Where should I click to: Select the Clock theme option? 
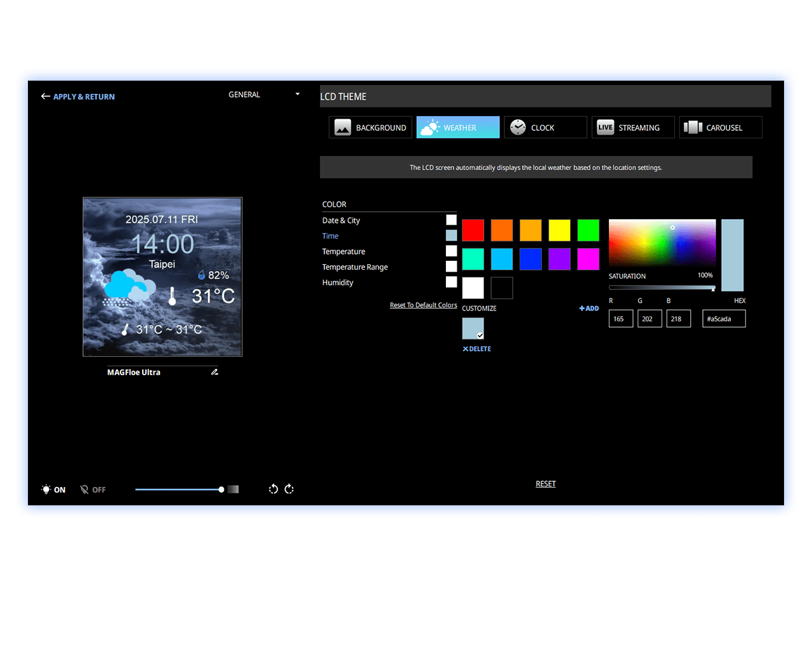[545, 128]
